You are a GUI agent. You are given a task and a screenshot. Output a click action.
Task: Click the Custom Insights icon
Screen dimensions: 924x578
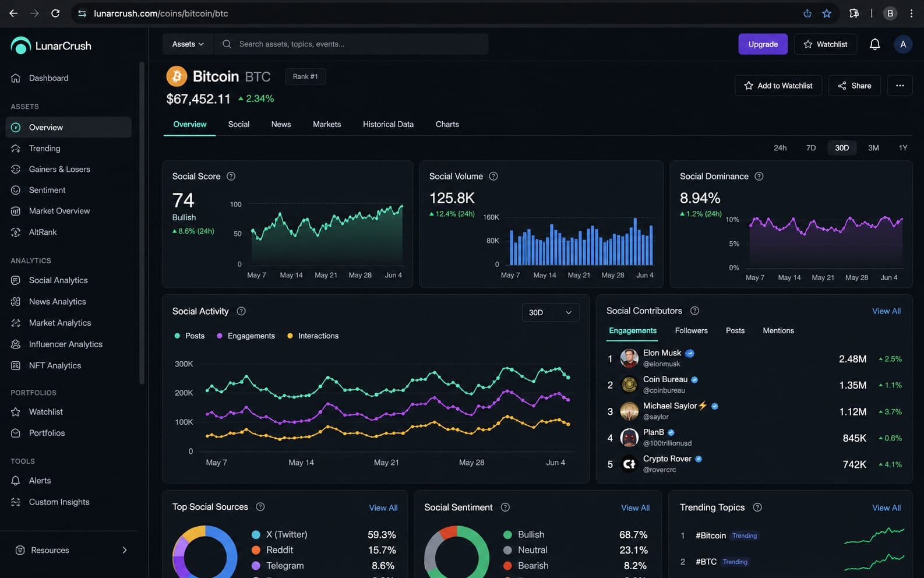pyautogui.click(x=16, y=502)
